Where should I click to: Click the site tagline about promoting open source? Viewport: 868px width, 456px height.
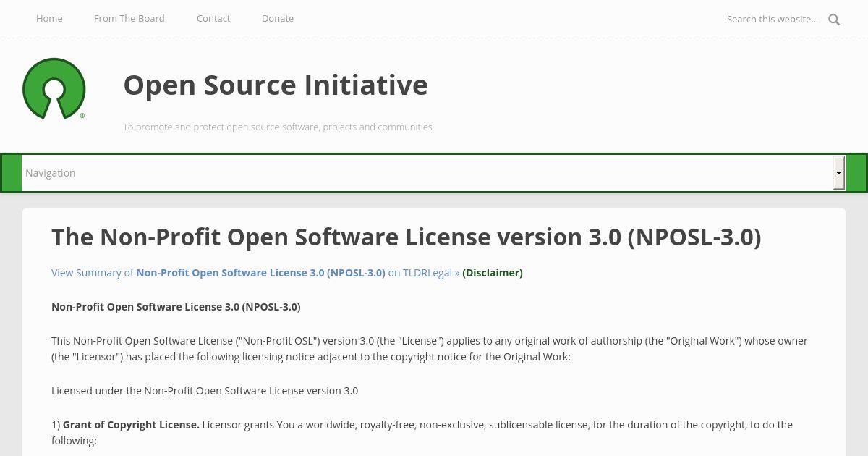[x=278, y=127]
